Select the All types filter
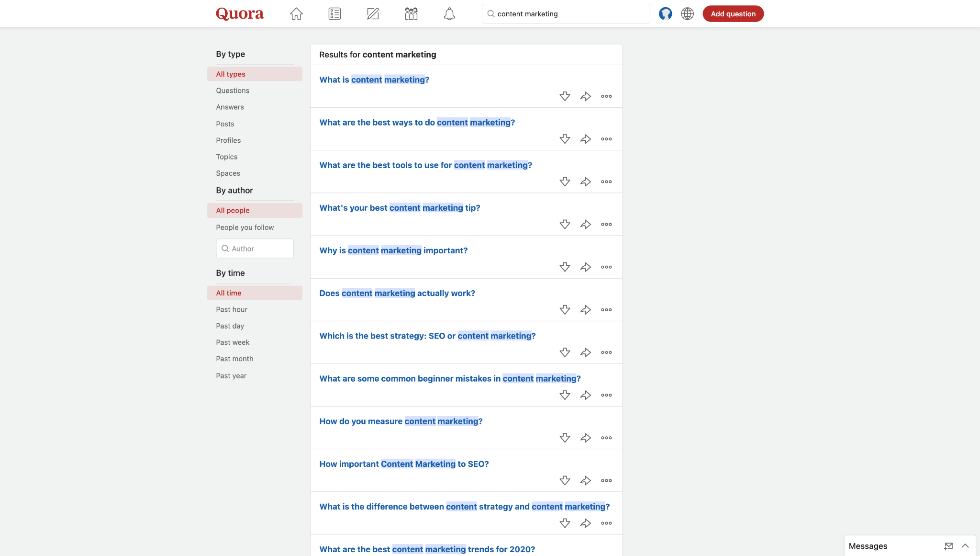The height and width of the screenshot is (556, 980). (255, 74)
